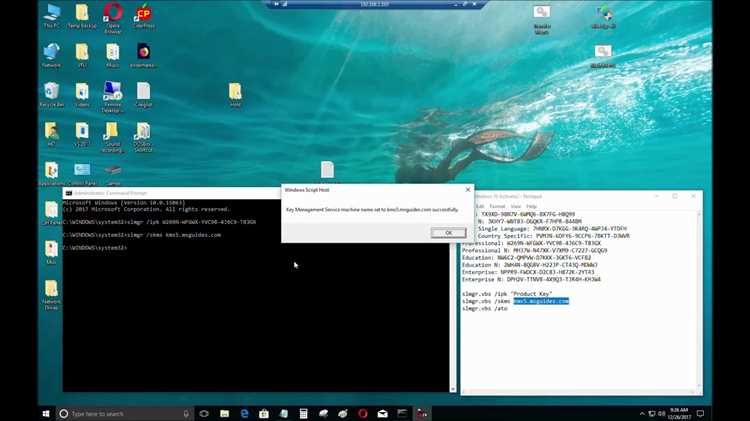
Task: Switch to Command Prompt on the taskbar
Action: tap(402, 414)
